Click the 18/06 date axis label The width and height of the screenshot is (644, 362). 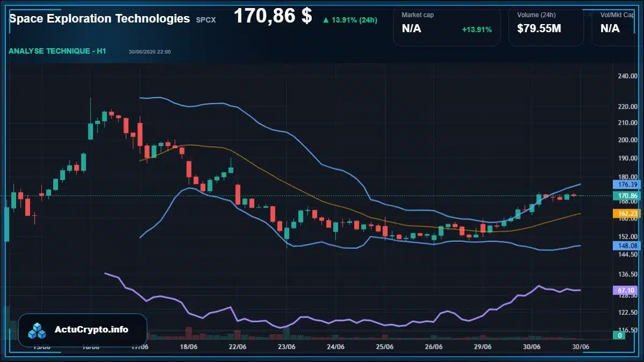188,347
